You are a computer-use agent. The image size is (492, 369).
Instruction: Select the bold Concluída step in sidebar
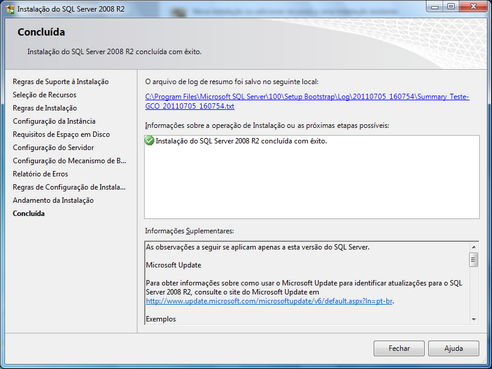[x=28, y=213]
